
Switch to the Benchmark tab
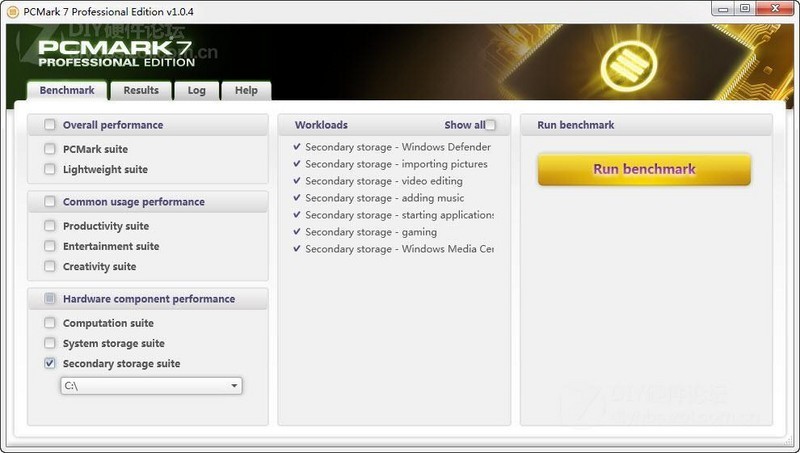pos(67,90)
